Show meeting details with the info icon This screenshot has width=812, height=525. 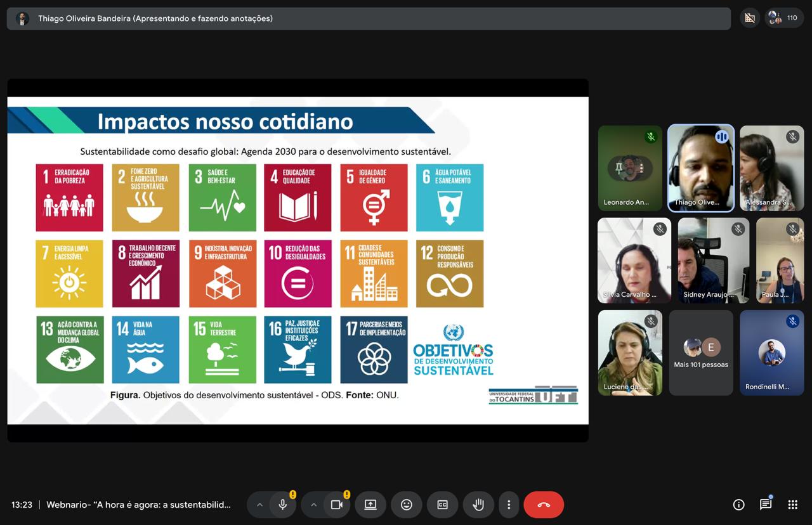coord(738,504)
